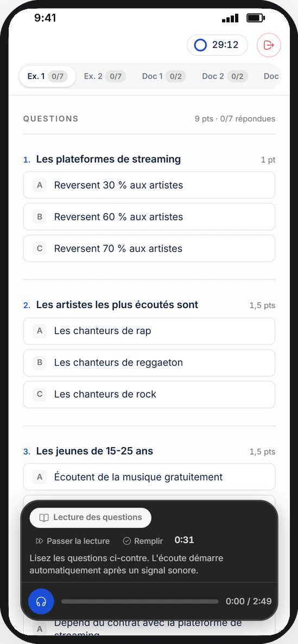Check the battery icon in status bar

click(x=255, y=18)
